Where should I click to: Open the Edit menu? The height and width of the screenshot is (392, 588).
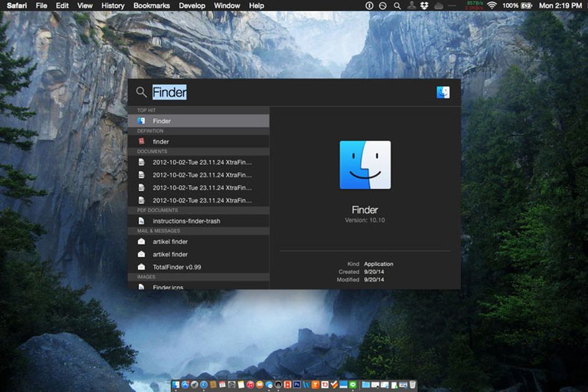62,6
